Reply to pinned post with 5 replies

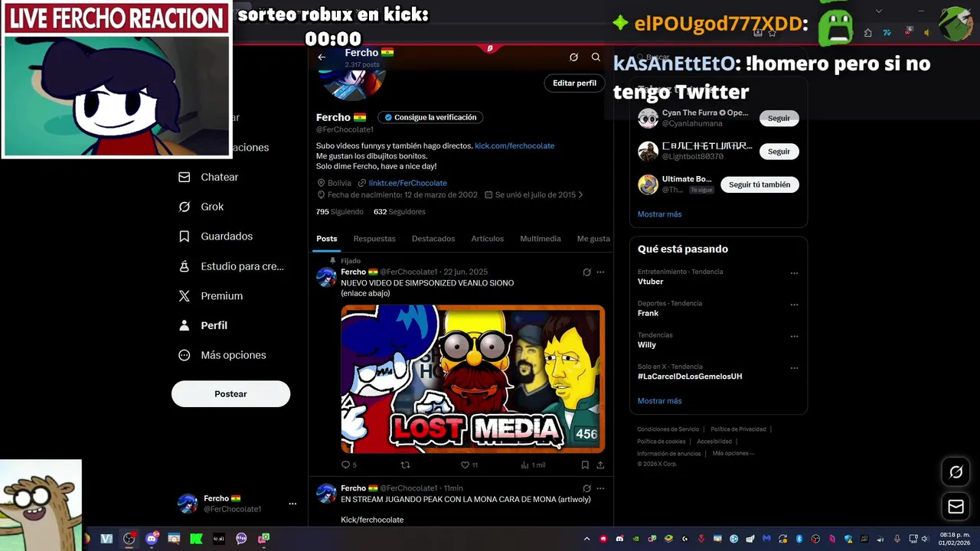pos(348,465)
